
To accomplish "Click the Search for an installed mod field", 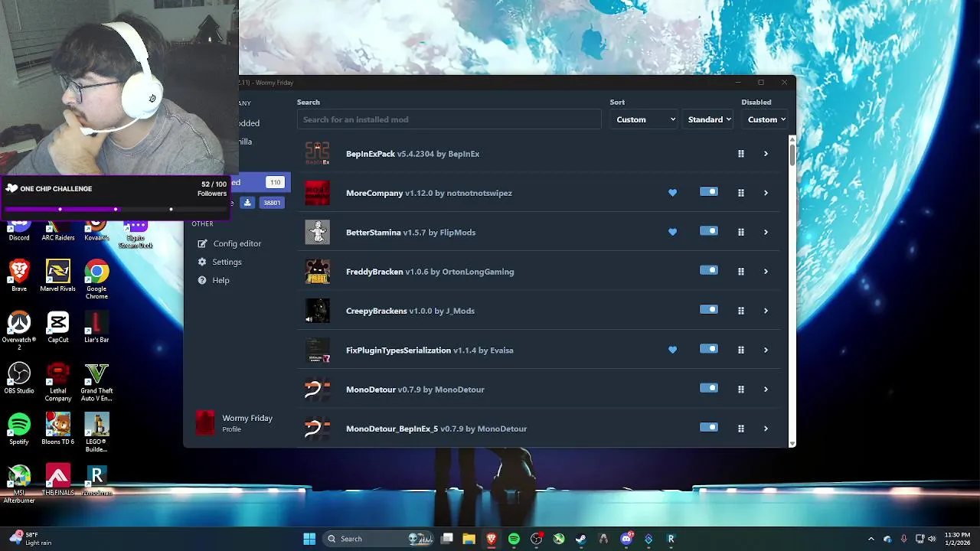I will 449,119.
